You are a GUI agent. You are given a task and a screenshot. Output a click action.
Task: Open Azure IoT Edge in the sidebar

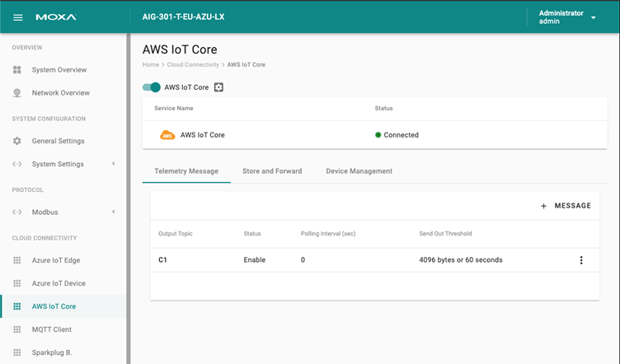pyautogui.click(x=56, y=260)
